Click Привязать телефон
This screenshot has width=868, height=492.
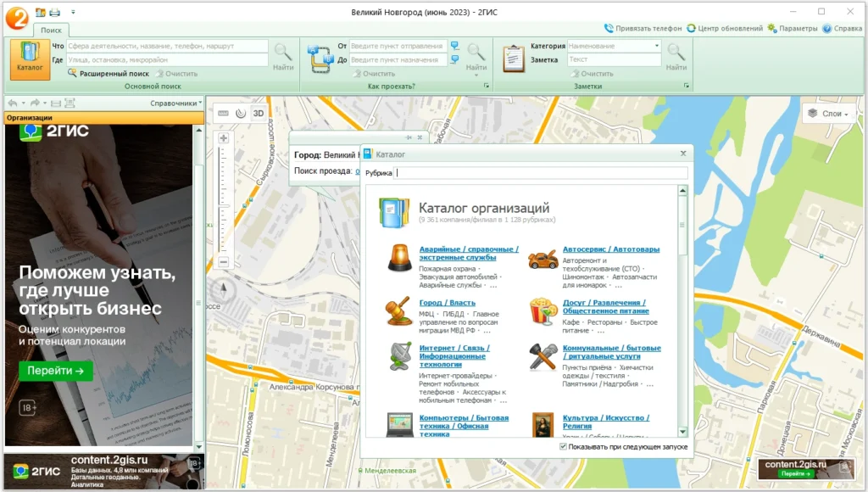[x=643, y=28]
